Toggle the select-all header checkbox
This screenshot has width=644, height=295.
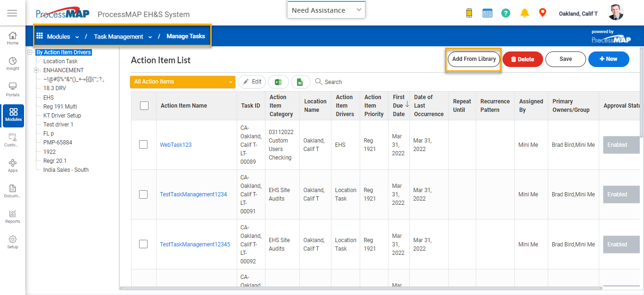tap(144, 106)
